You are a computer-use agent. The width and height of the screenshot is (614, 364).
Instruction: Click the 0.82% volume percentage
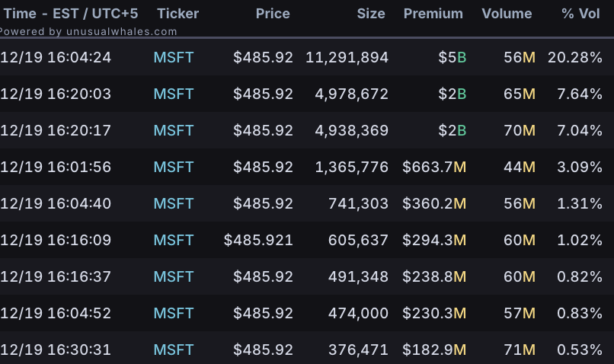(580, 276)
